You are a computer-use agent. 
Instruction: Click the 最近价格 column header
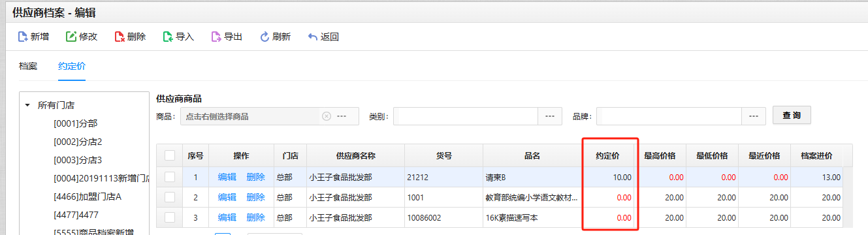pyautogui.click(x=764, y=156)
